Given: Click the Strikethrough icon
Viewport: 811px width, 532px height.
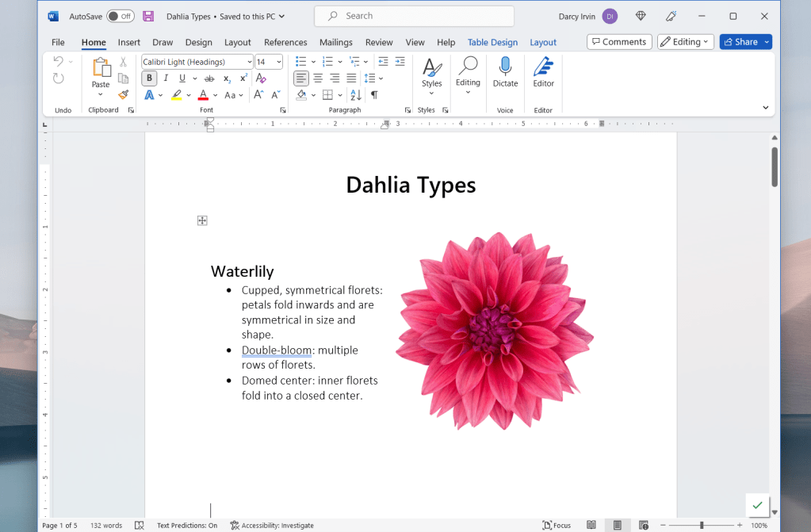Looking at the screenshot, I should [209, 78].
